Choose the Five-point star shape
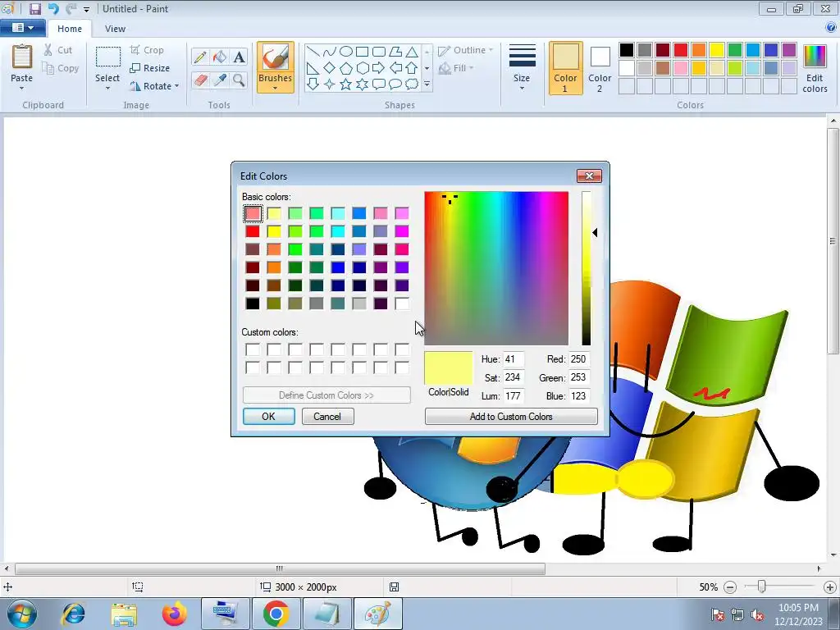 346,84
